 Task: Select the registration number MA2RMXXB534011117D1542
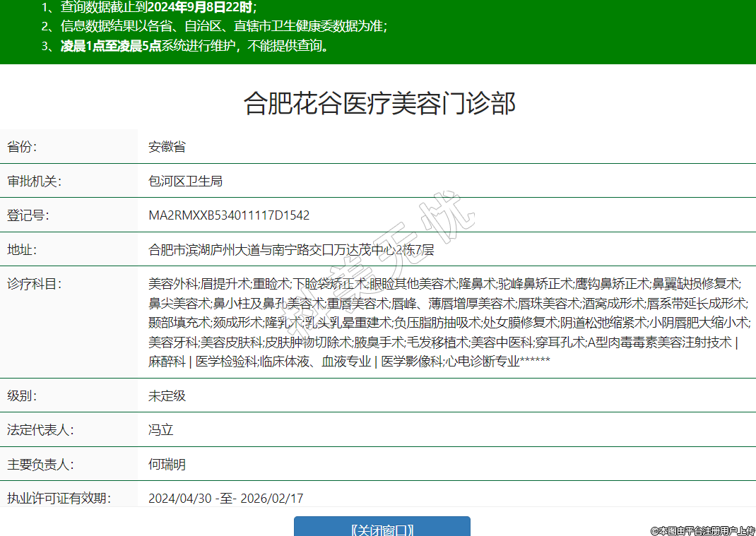point(228,215)
